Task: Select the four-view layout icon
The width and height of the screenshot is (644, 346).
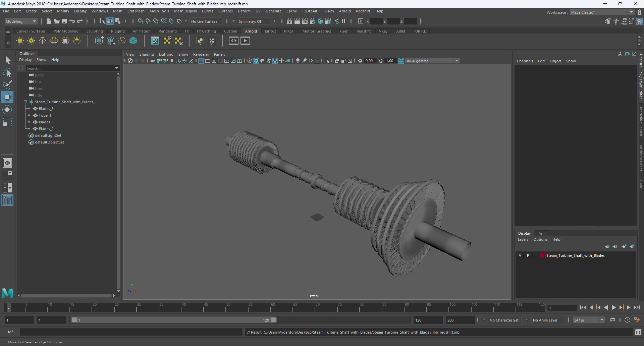Action: point(7,175)
